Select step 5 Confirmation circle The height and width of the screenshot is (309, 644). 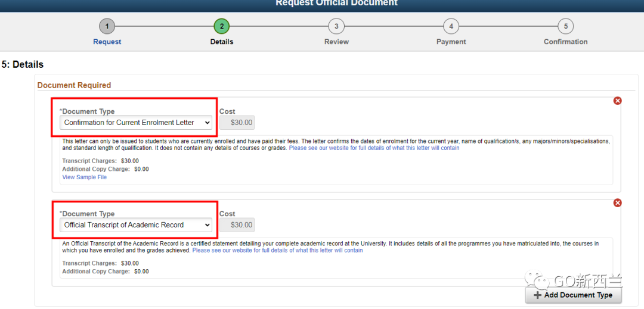565,27
